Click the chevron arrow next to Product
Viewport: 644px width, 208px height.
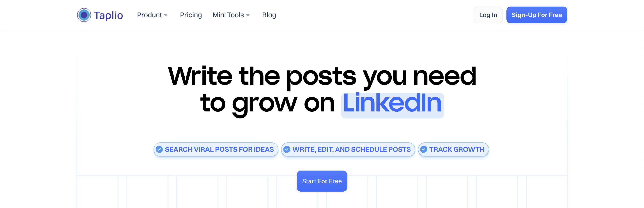coord(166,15)
